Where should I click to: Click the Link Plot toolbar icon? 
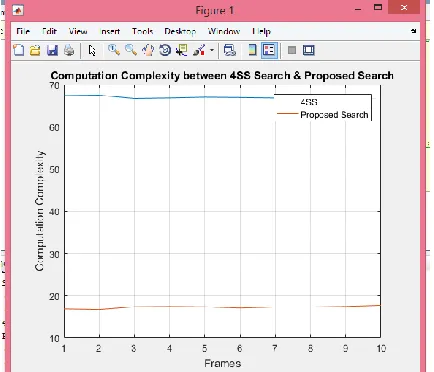click(x=230, y=50)
